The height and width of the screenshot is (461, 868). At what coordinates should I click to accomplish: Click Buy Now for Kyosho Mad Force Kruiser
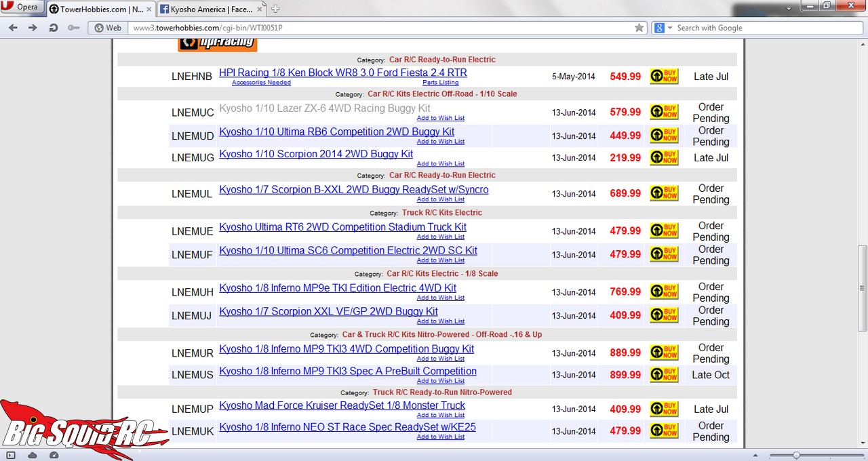pos(664,409)
